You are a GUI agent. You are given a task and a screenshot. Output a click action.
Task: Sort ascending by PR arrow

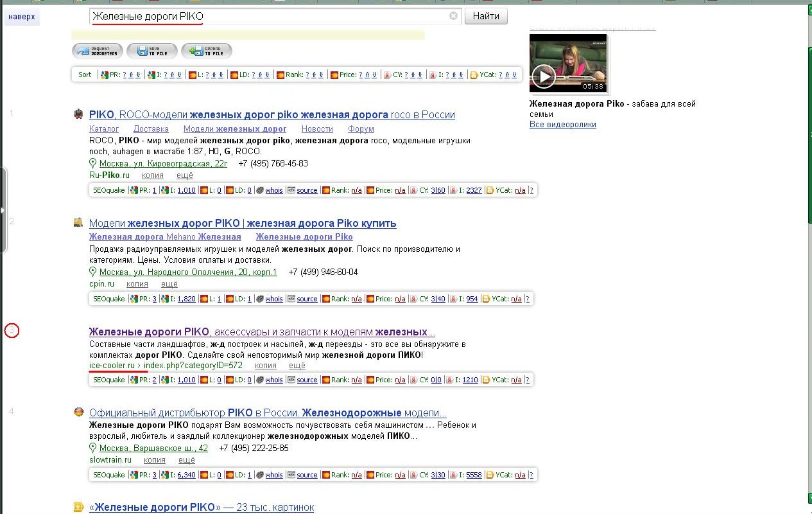tap(132, 75)
